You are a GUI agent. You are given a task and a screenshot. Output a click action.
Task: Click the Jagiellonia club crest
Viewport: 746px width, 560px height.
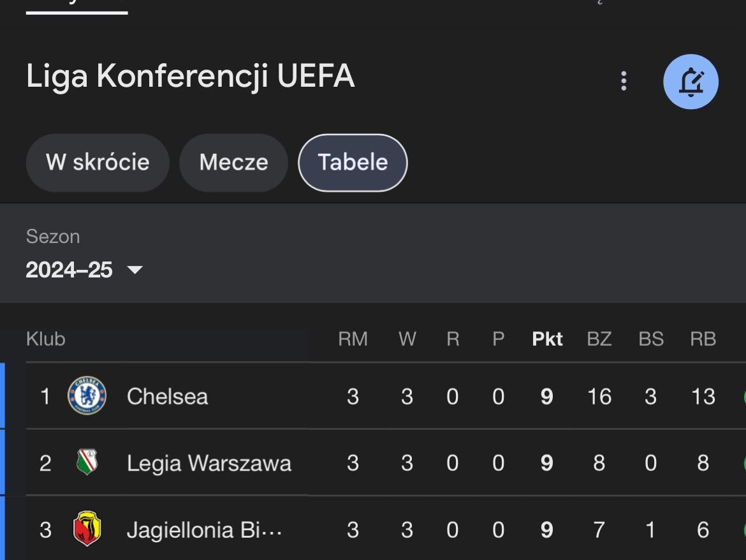pyautogui.click(x=87, y=529)
